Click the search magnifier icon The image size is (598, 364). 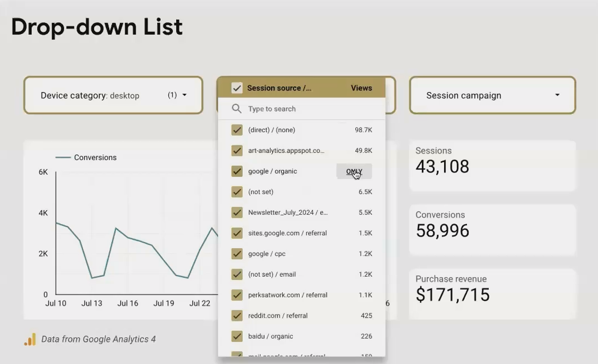236,109
